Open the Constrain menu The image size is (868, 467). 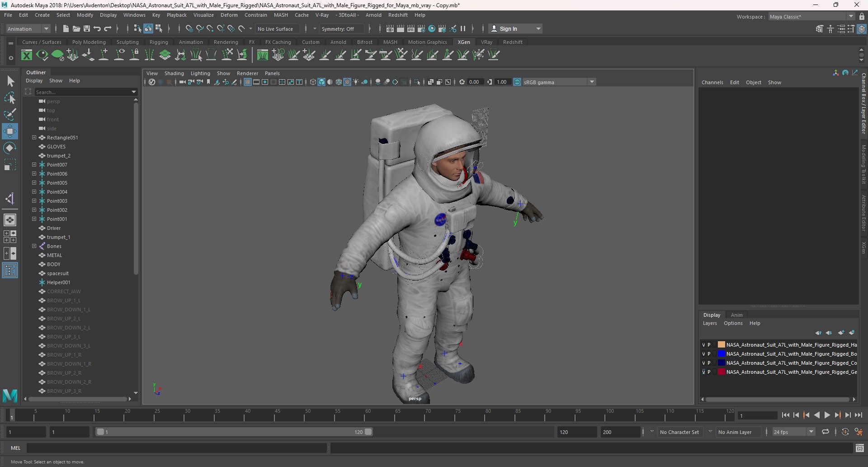pyautogui.click(x=255, y=15)
